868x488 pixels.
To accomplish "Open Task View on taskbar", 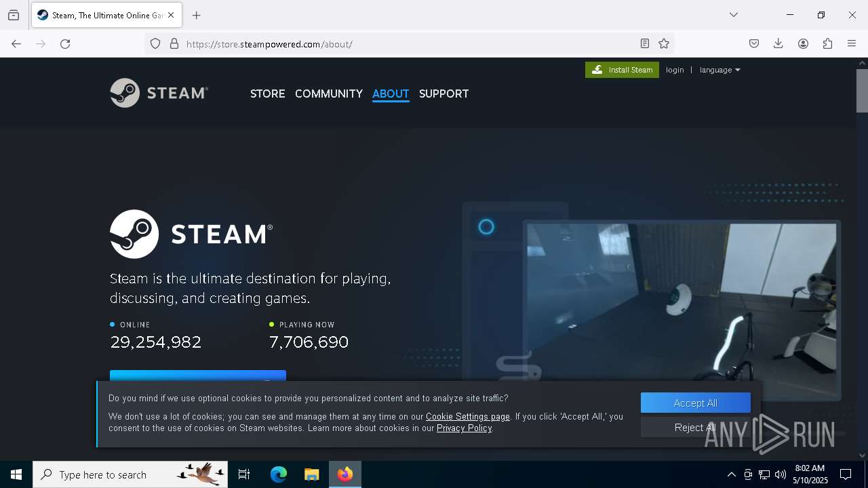I will click(x=244, y=474).
